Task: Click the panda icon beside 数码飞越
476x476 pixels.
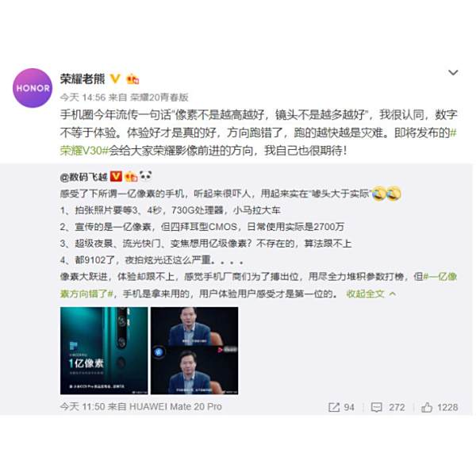Action: (145, 176)
